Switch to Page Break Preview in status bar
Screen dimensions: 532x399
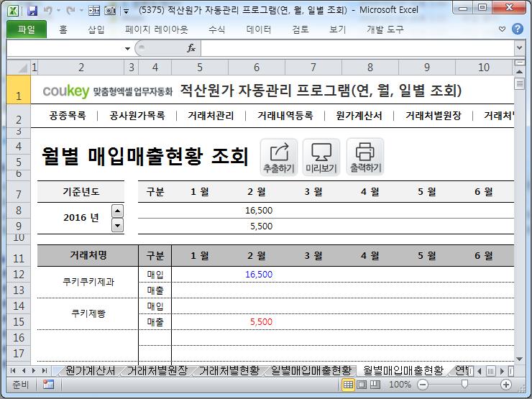[375, 385]
